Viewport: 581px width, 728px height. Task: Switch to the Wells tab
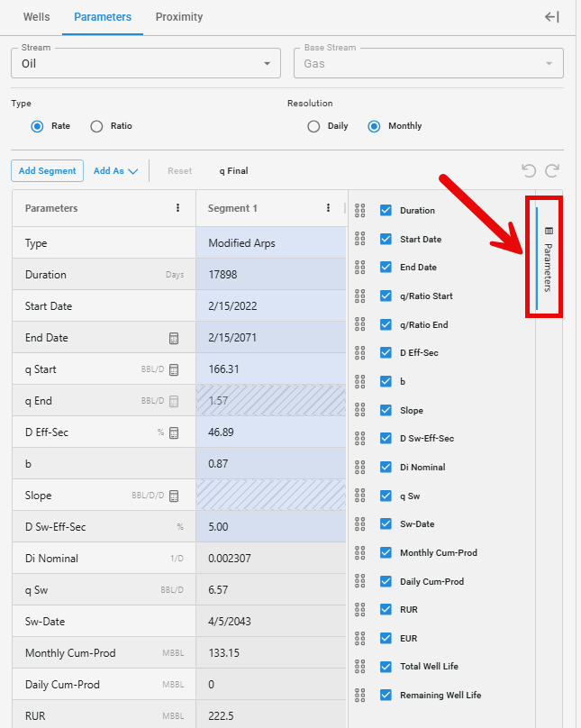pyautogui.click(x=36, y=17)
